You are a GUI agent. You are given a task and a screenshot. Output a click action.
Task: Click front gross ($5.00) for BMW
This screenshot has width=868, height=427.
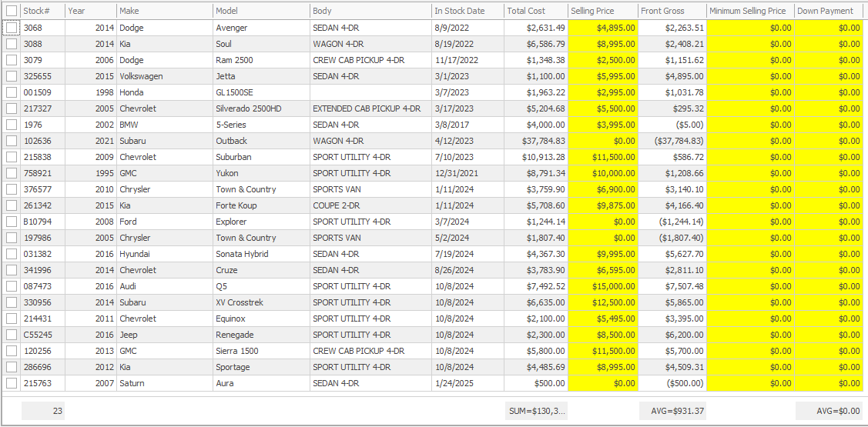point(672,125)
